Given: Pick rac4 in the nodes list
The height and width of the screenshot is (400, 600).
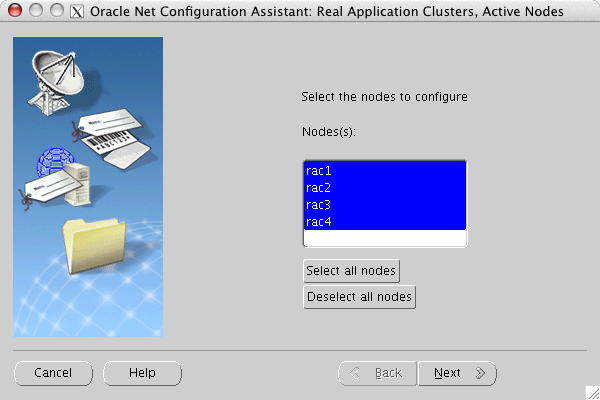Looking at the screenshot, I should click(x=385, y=222).
